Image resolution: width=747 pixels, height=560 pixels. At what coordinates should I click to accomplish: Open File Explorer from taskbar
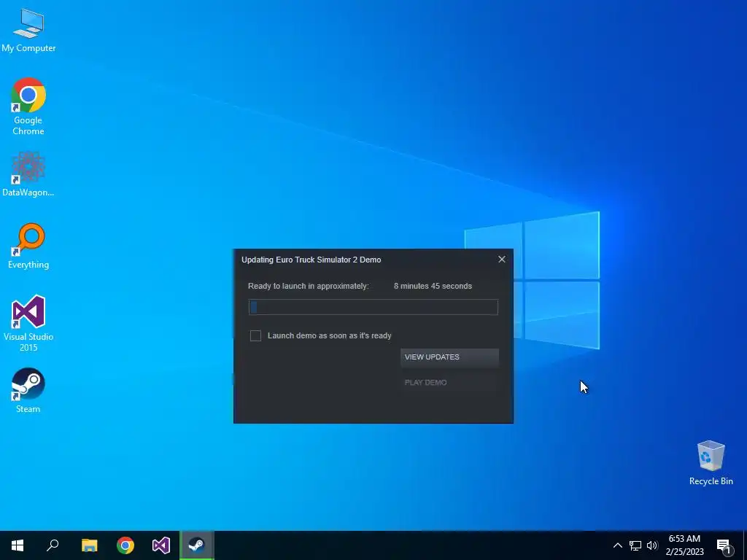[89, 545]
